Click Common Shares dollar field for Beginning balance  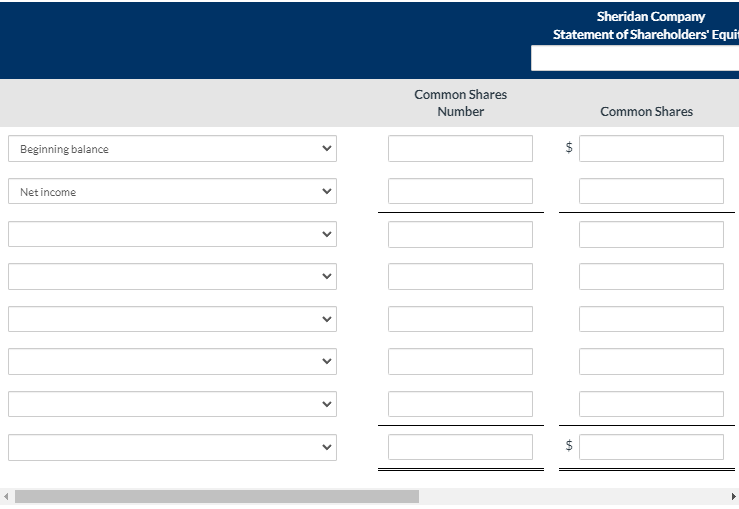click(x=651, y=148)
